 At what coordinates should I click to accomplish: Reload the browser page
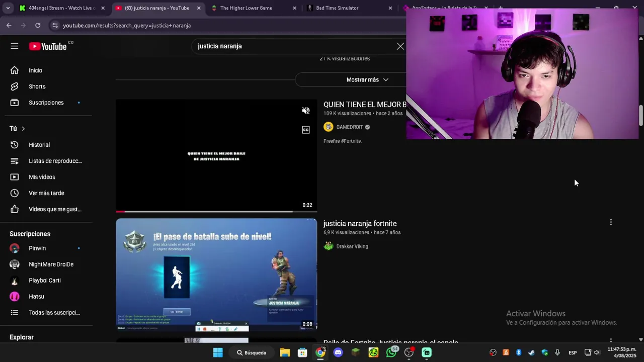click(38, 25)
